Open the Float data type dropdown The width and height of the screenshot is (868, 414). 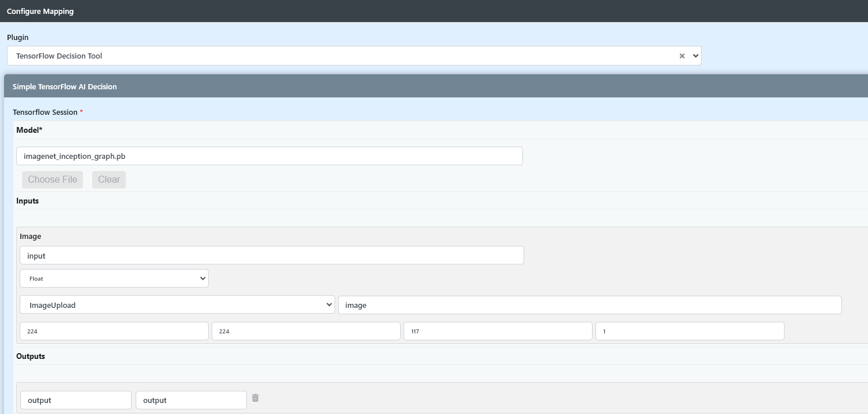[114, 278]
